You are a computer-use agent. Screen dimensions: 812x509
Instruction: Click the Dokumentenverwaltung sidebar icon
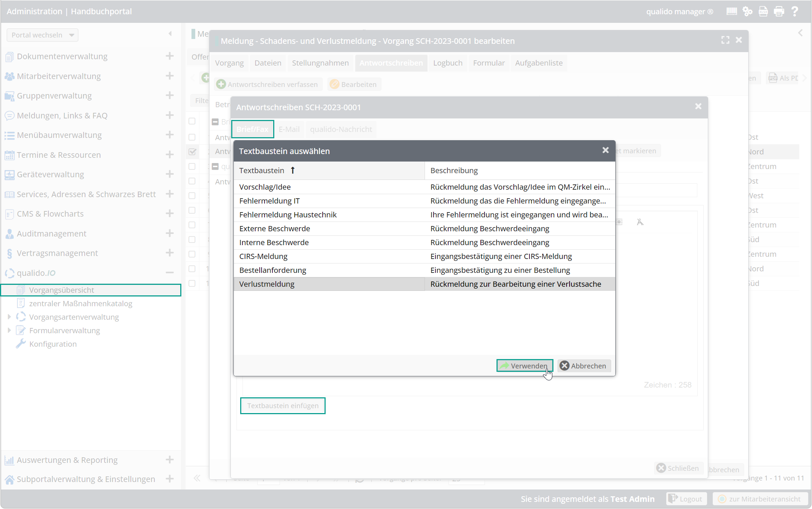point(9,57)
